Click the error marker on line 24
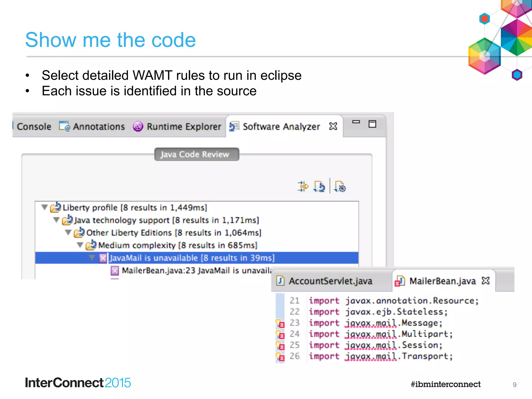532x399 pixels. (280, 334)
